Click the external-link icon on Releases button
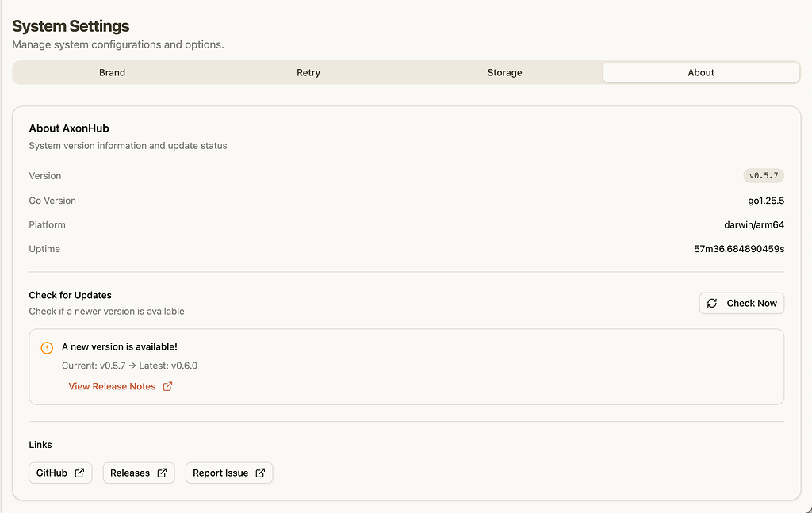Screen dimensions: 812x513 pyautogui.click(x=162, y=473)
